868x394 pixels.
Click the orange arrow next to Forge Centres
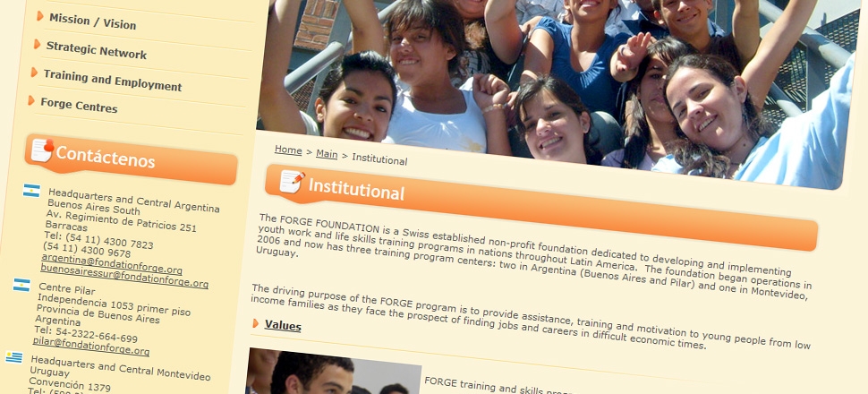click(31, 100)
